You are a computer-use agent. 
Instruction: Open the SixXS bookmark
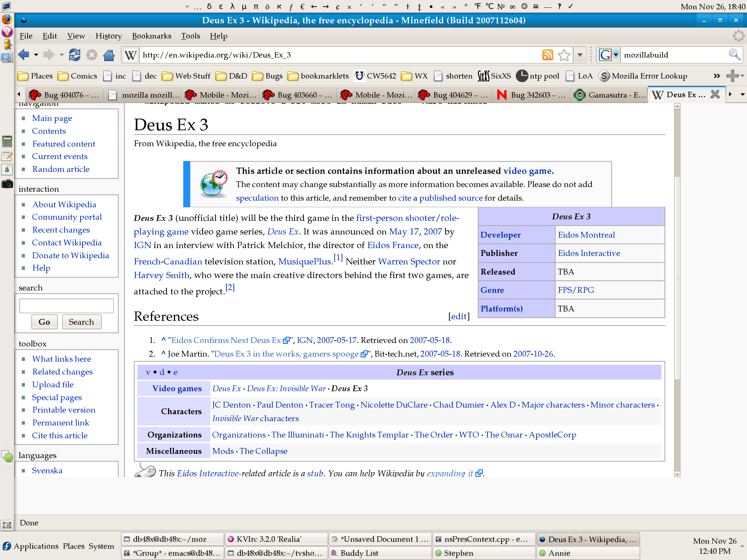(494, 76)
